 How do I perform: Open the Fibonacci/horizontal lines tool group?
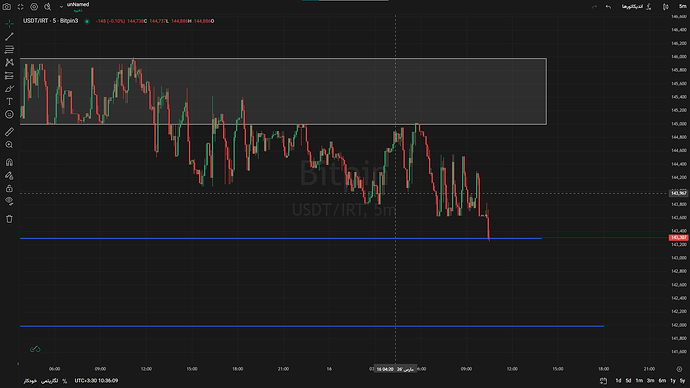pos(9,50)
